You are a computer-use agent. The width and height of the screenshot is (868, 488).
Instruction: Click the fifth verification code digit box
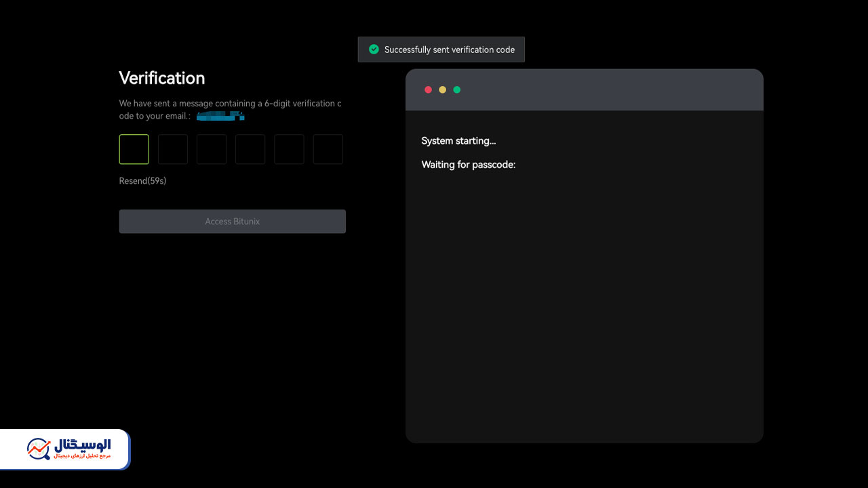(289, 149)
